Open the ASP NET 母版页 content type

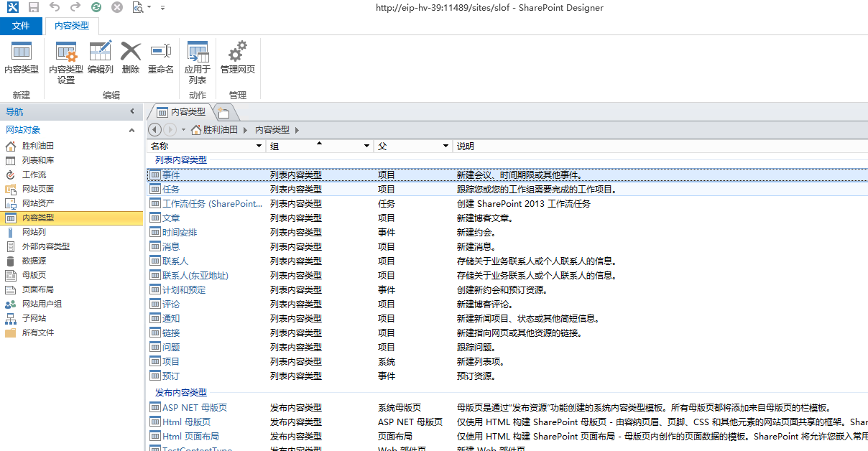pyautogui.click(x=195, y=407)
